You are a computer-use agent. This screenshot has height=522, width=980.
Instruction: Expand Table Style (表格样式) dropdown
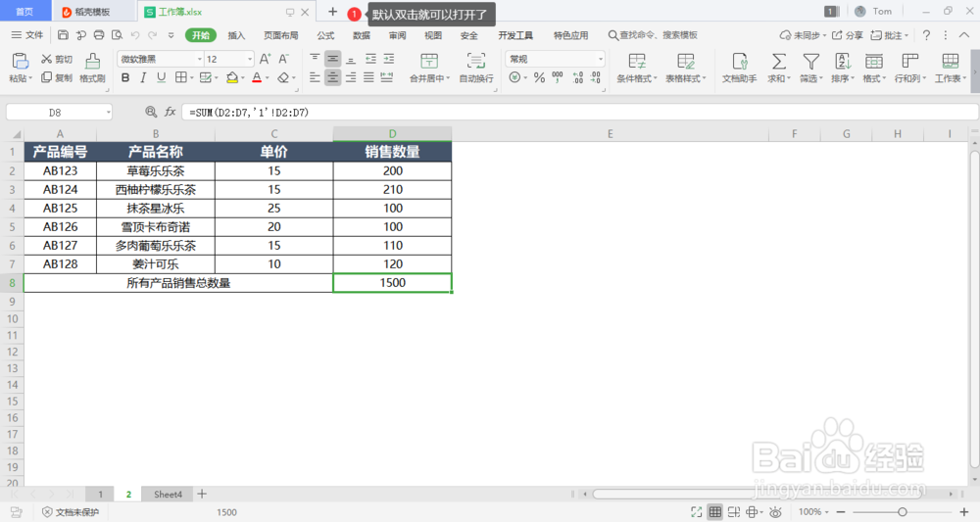pos(704,78)
